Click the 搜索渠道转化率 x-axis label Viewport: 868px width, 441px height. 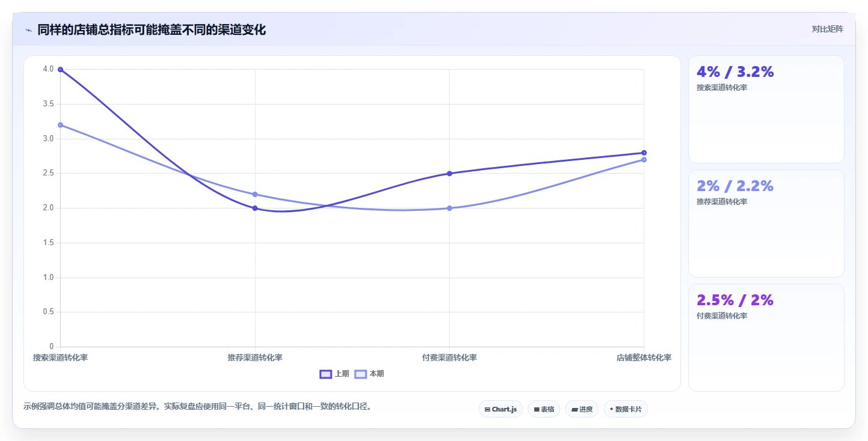coord(61,357)
